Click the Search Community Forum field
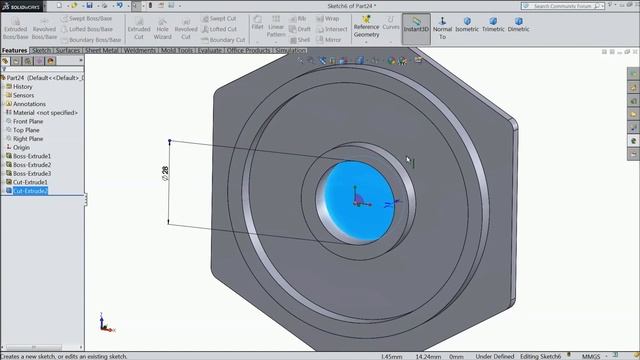 [562, 6]
